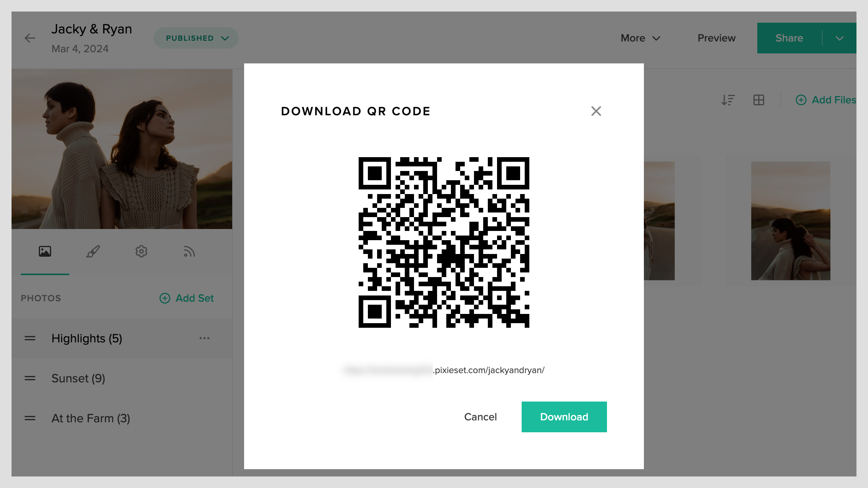Open the Published status dropdown
This screenshot has width=868, height=488.
[196, 38]
